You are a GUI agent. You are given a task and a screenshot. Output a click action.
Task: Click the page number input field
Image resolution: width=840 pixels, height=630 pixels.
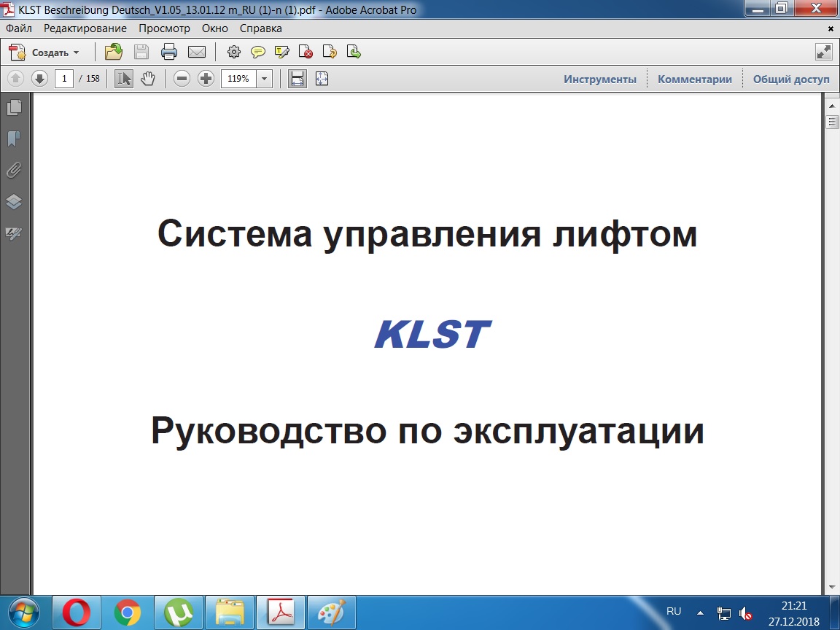point(64,79)
